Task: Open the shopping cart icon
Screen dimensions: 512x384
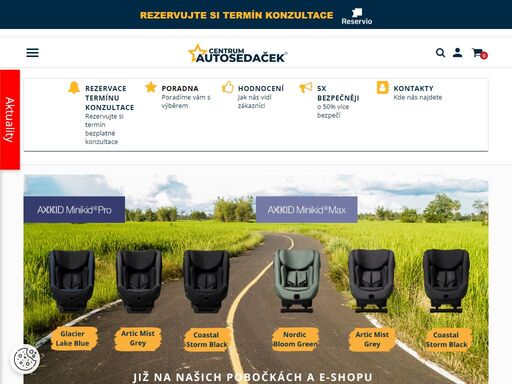Action: coord(479,53)
